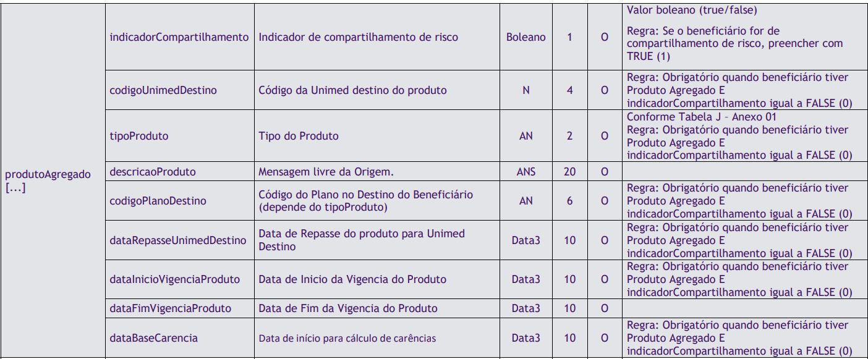Select the tipoProduto field name
The image size is (868, 359).
pos(138,136)
